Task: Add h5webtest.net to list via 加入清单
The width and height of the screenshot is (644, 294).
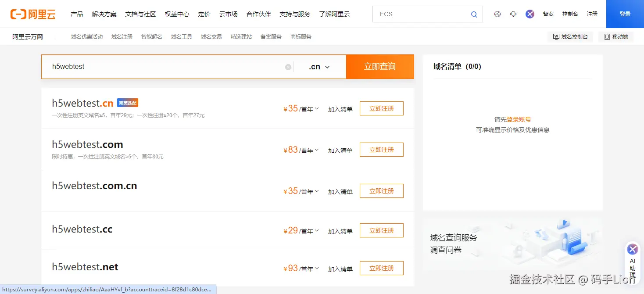Action: [340, 269]
